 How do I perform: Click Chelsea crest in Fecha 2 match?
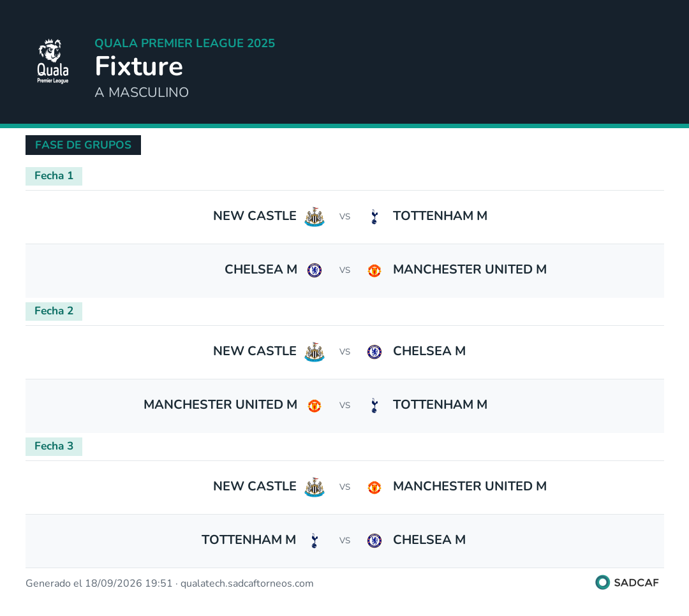pyautogui.click(x=374, y=352)
